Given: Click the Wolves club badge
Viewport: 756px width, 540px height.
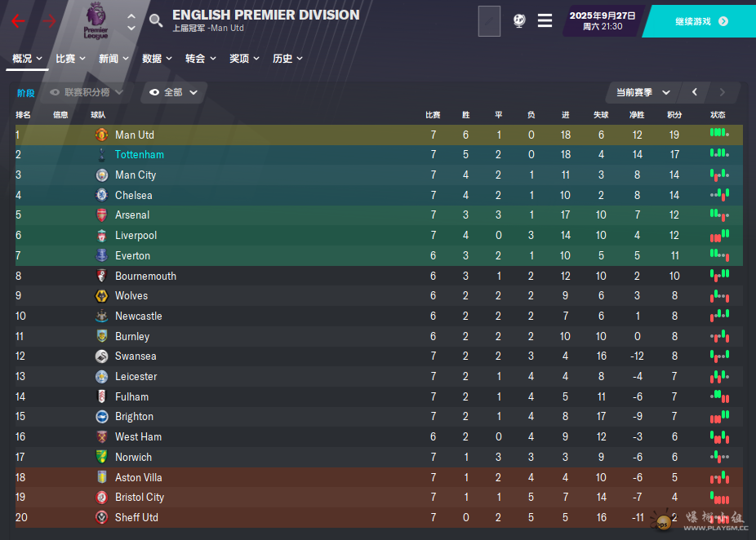Looking at the screenshot, I should coord(102,296).
